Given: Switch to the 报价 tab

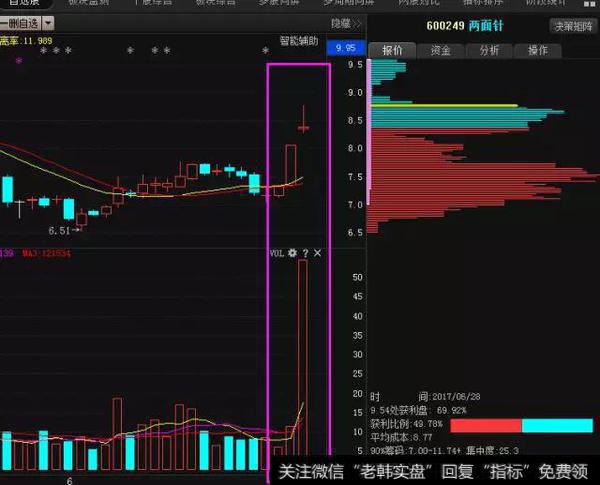Looking at the screenshot, I should (393, 49).
